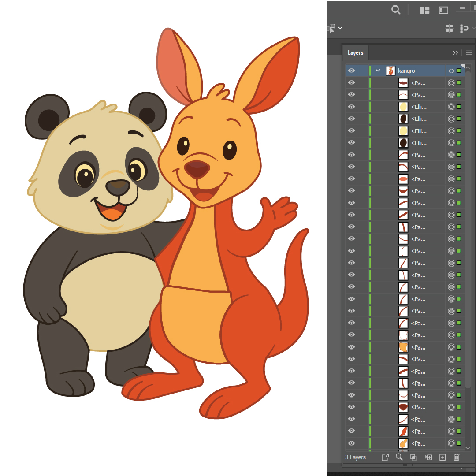Click the kangro layer name
This screenshot has height=476, width=476.
406,71
